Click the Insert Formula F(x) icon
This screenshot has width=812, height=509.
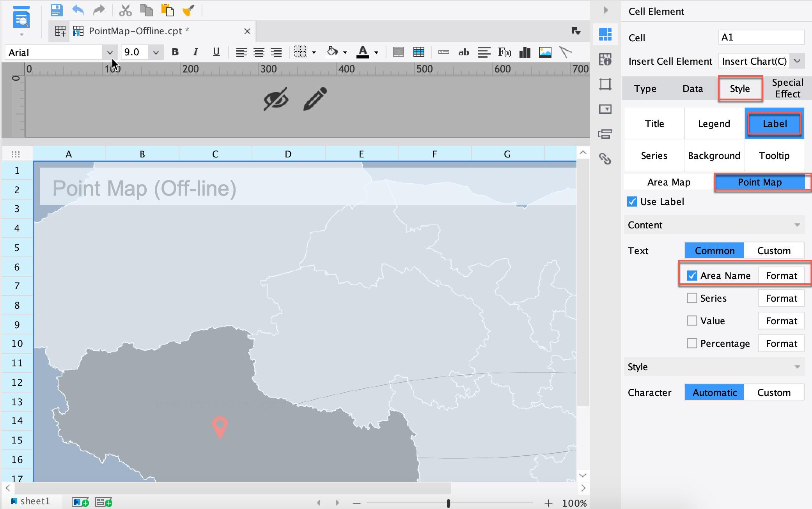[505, 52]
